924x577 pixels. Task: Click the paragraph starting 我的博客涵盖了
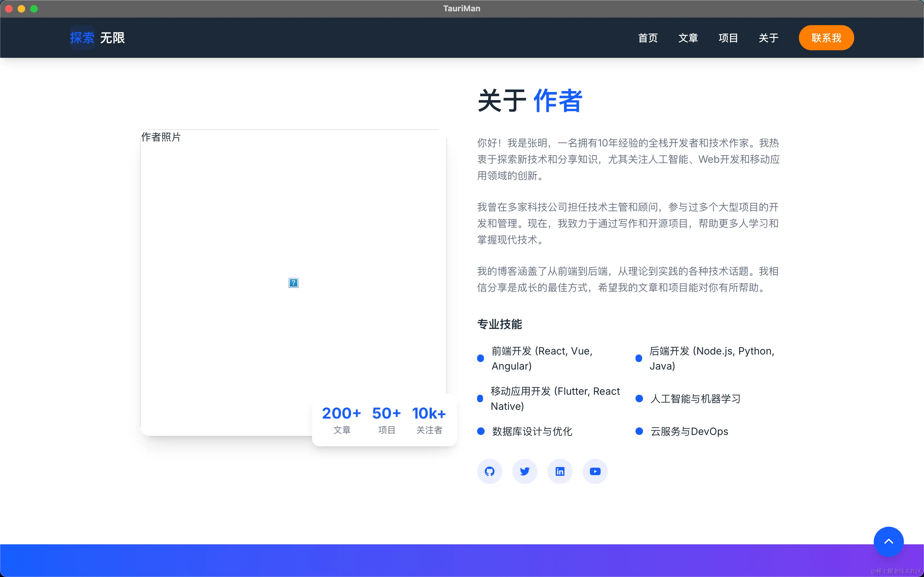tap(628, 279)
